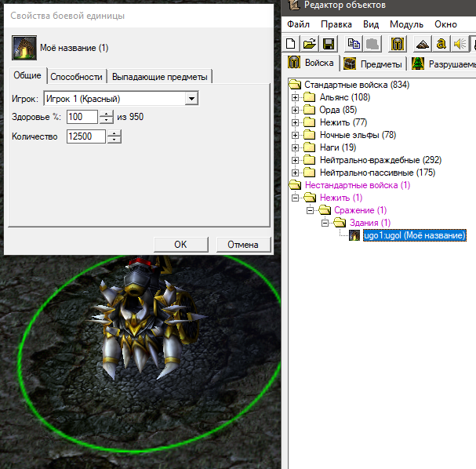The height and width of the screenshot is (469, 476).
Task: Expand the Нежить (77) folder
Action: 295,122
